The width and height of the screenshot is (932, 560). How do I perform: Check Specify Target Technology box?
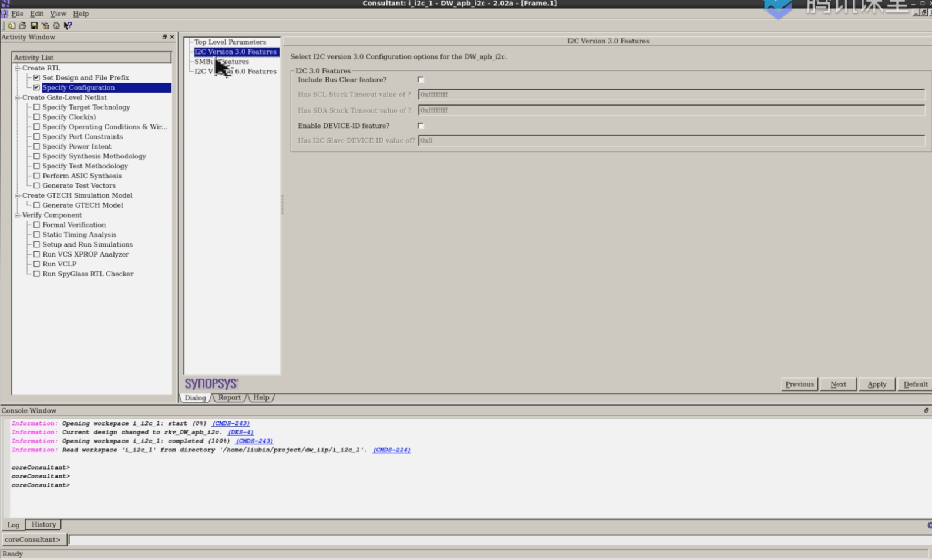37,107
